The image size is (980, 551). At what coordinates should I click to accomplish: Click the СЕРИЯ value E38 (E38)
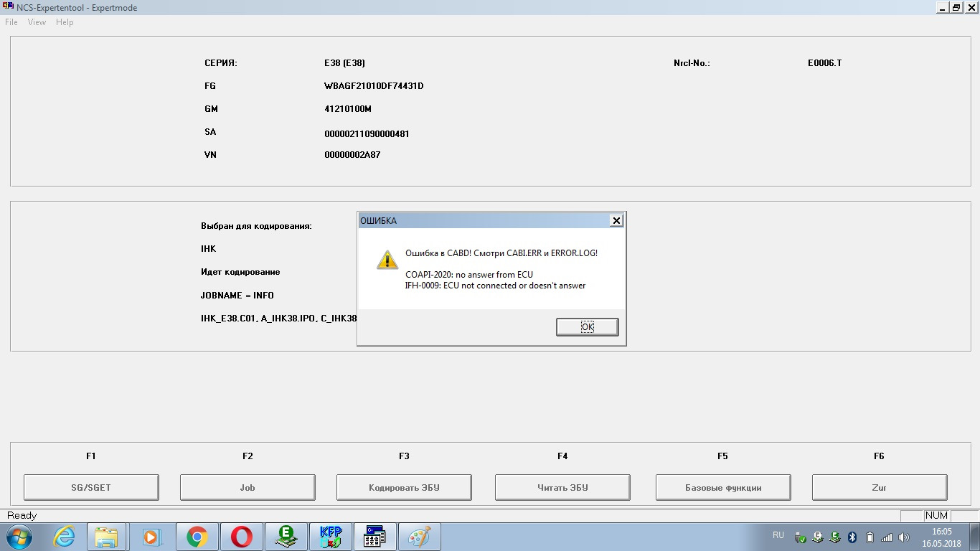(344, 63)
